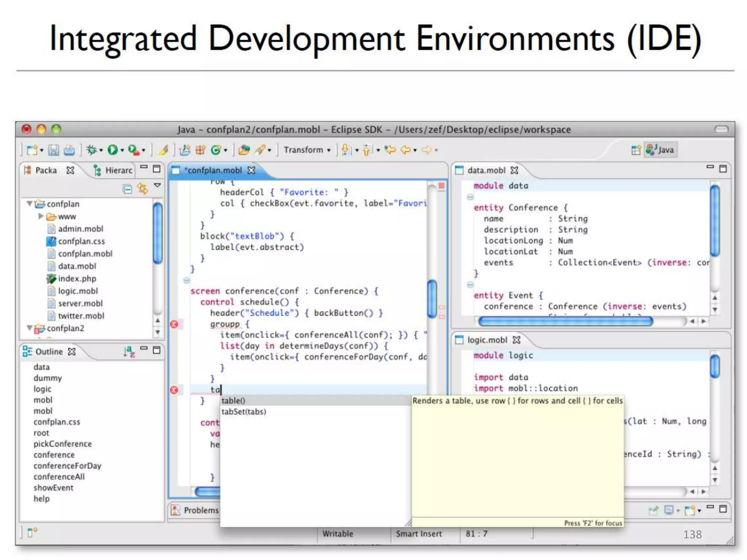Open the Transform dropdown menu

click(x=307, y=150)
